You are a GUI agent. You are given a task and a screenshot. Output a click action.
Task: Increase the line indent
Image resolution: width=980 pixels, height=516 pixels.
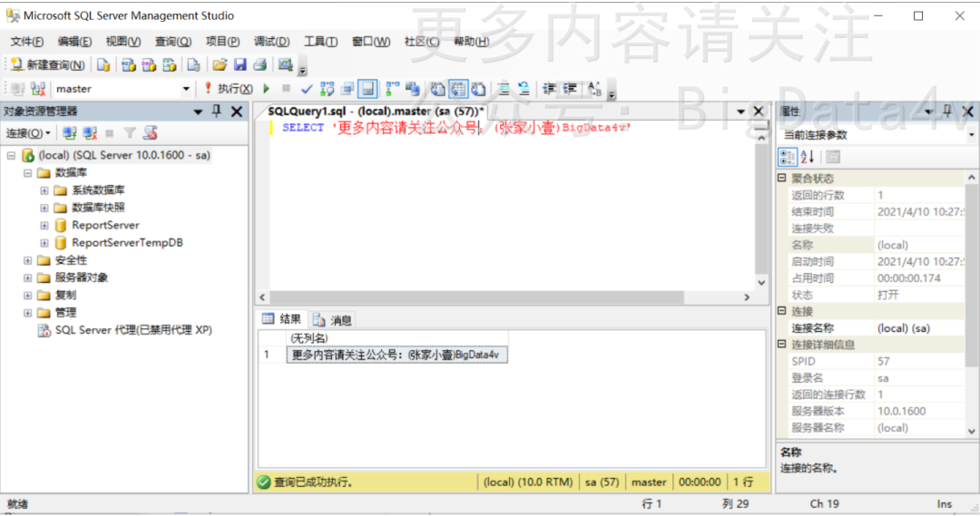(x=569, y=89)
